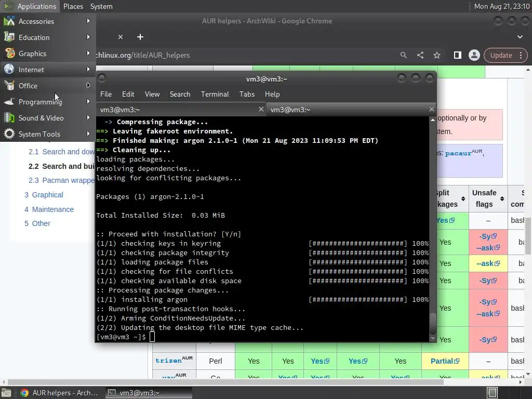Viewport: 532px width, 399px height.
Task: Open the Sound & Video icon
Action: (9, 118)
